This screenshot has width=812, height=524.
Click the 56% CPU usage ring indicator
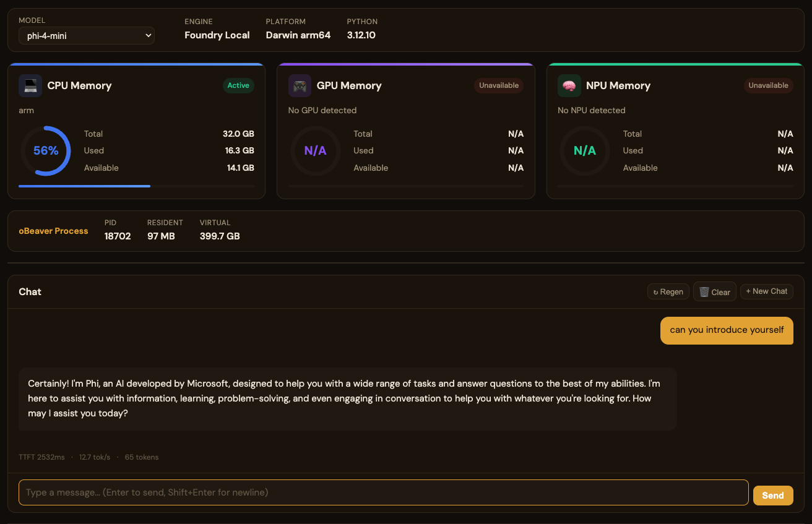point(46,150)
